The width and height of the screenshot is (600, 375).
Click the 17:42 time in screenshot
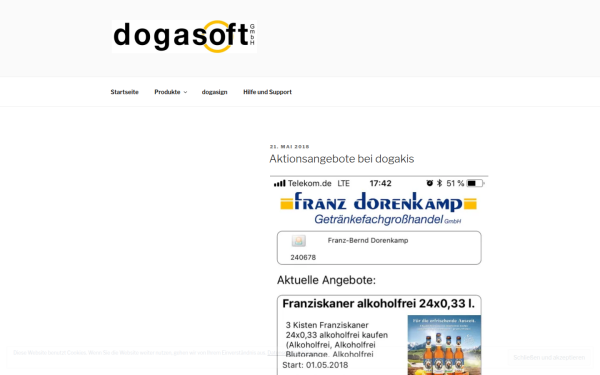coord(380,183)
